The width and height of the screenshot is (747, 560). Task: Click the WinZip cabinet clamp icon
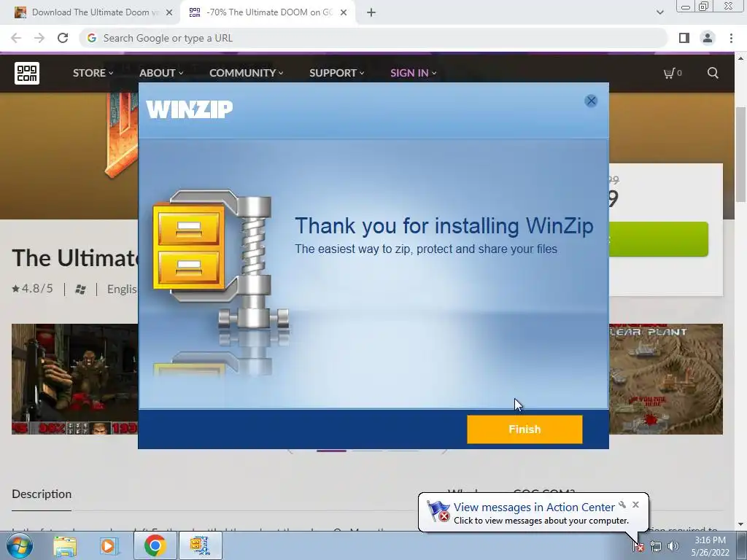click(x=220, y=260)
